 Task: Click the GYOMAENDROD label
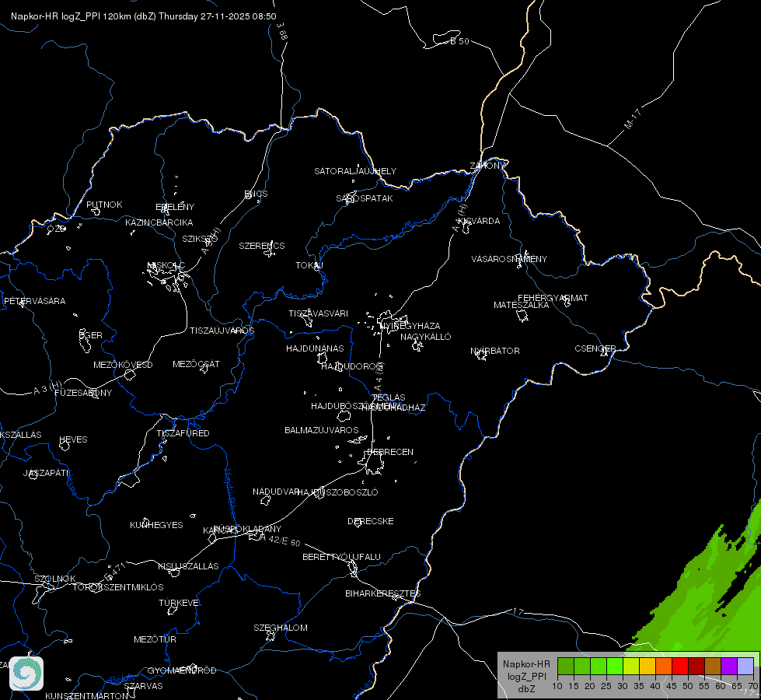coord(182,670)
